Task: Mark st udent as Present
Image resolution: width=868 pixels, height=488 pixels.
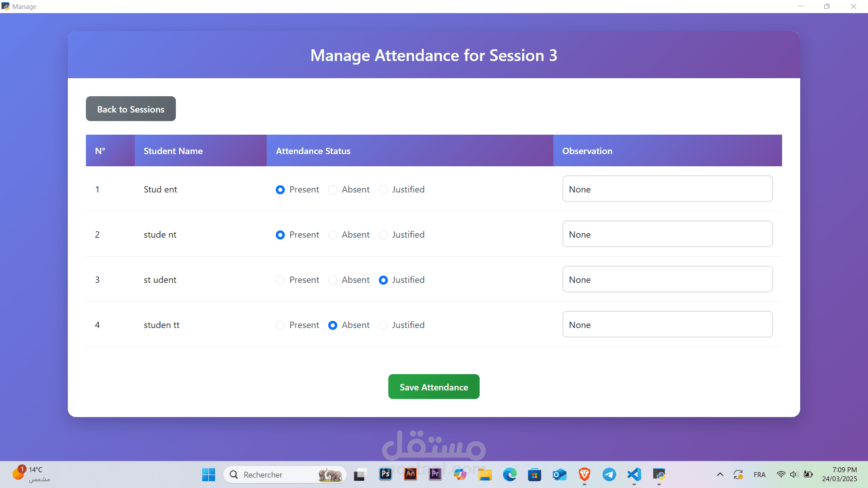Action: 280,280
